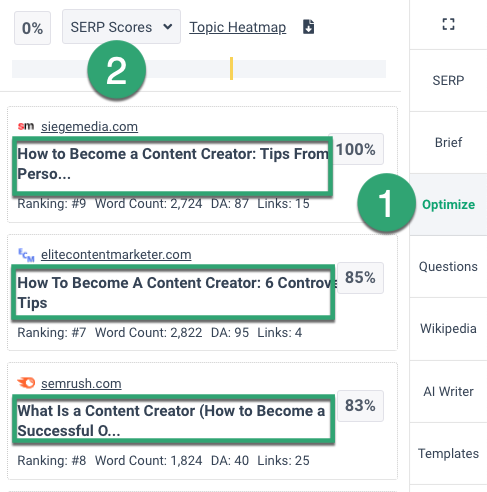Visit the siegemedia.com link
Screen dimensions: 487x492
click(89, 127)
